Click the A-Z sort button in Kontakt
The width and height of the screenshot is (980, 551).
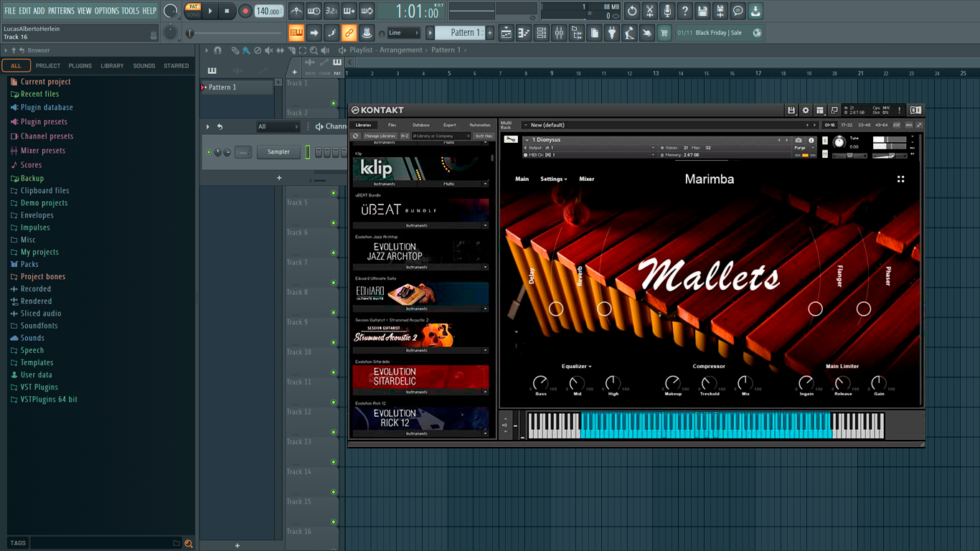(x=405, y=136)
